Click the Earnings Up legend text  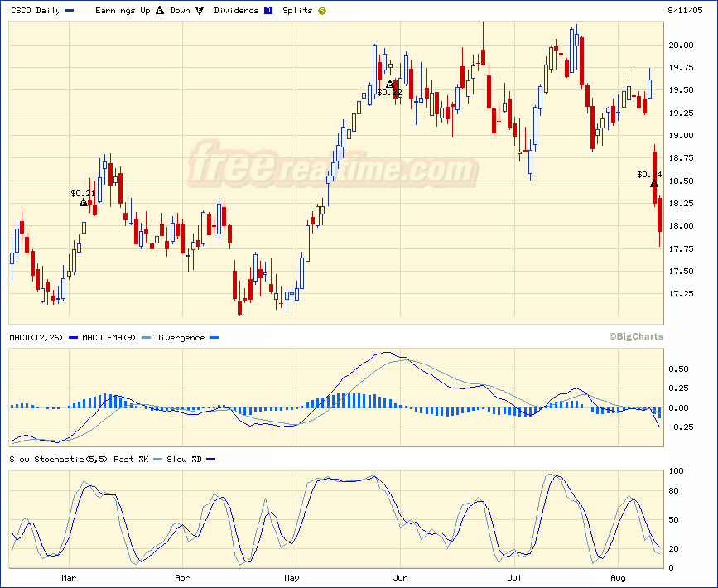click(x=123, y=11)
